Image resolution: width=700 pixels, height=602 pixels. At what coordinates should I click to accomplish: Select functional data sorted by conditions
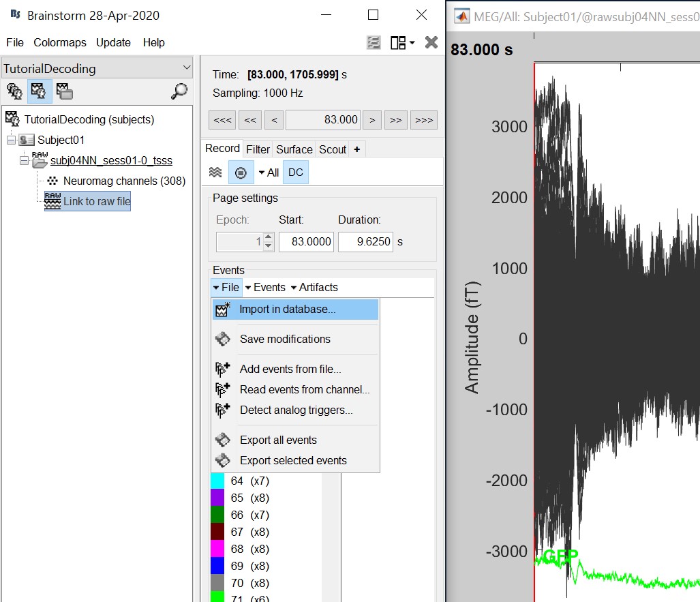pos(64,91)
